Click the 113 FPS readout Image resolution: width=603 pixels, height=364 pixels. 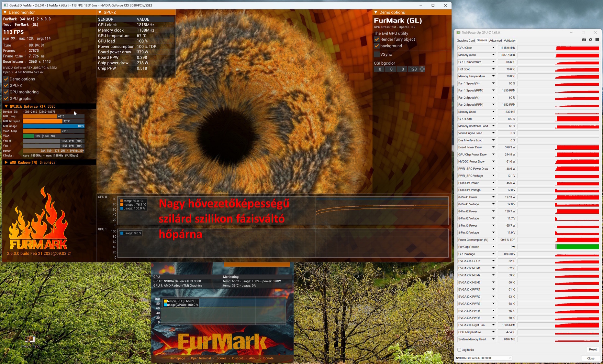[14, 32]
